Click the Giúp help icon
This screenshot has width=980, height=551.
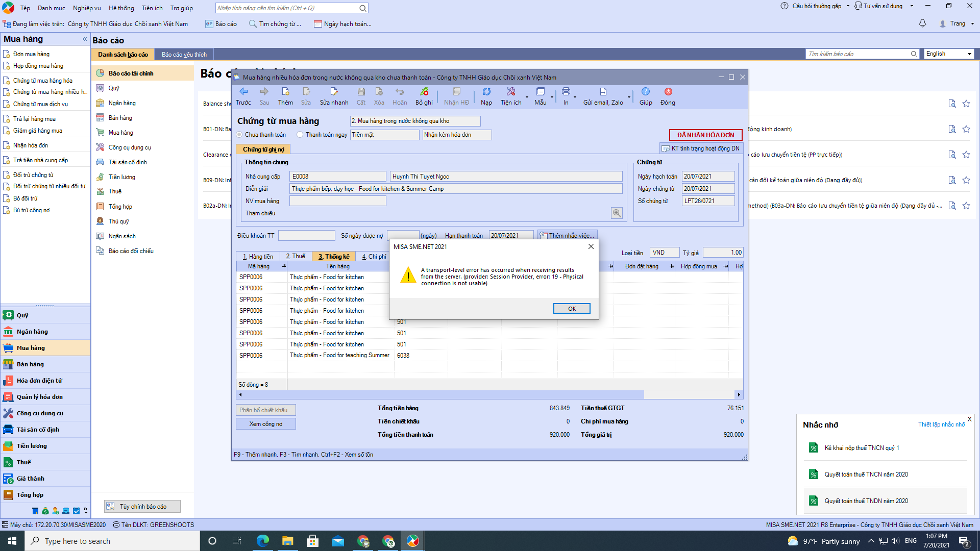tap(646, 92)
